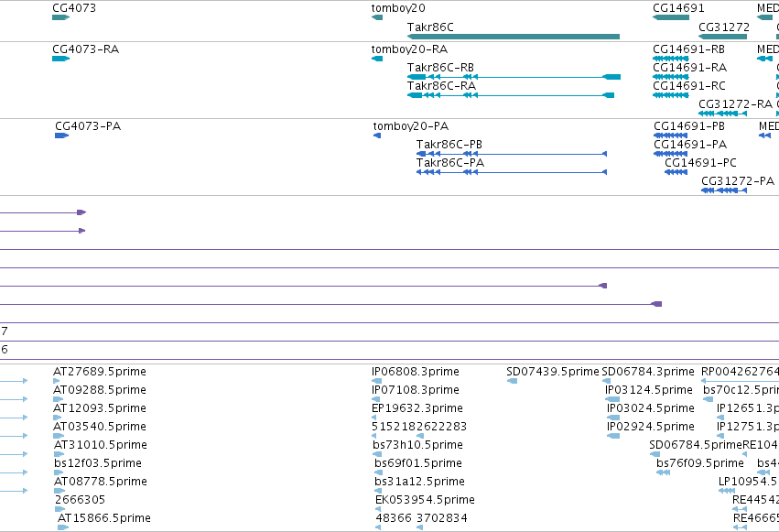Click the AT31010.5prime label
The height and width of the screenshot is (532, 779).
(x=101, y=445)
